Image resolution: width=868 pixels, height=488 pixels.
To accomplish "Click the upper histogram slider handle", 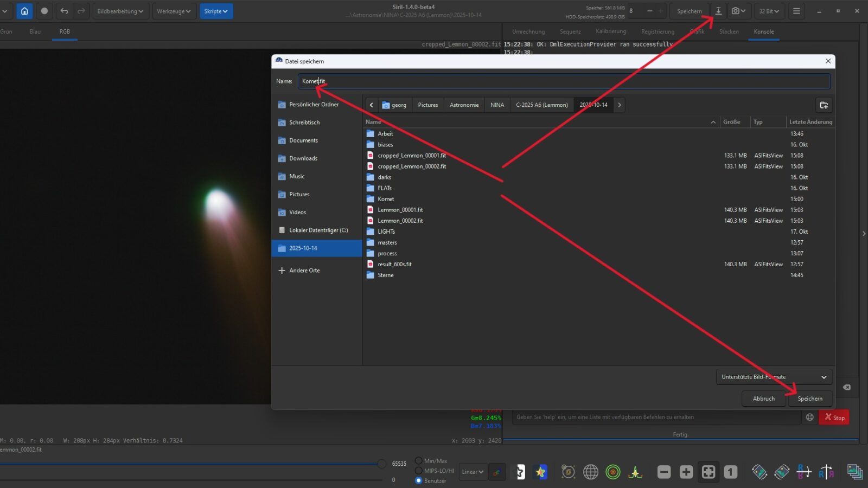I will point(382,464).
